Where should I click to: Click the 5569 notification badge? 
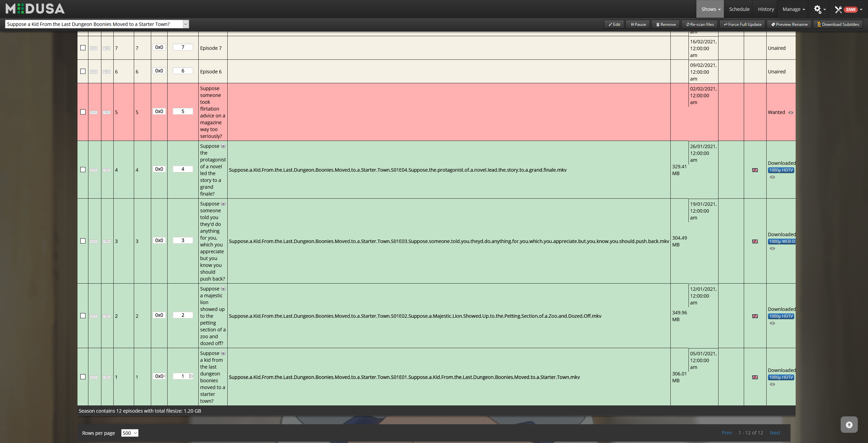[850, 10]
